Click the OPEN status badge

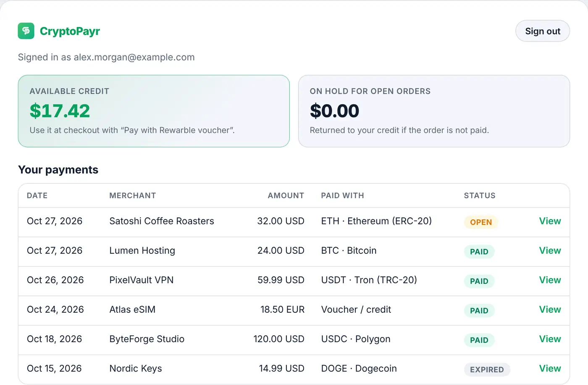coord(481,222)
